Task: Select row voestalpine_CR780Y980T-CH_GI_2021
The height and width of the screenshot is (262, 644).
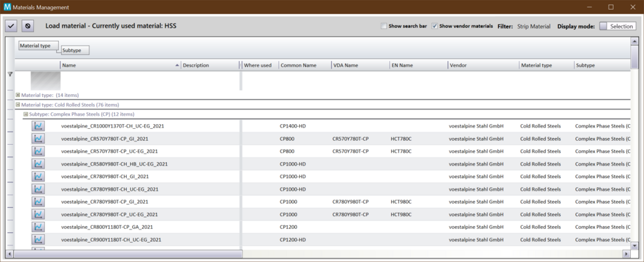Action: click(x=323, y=177)
